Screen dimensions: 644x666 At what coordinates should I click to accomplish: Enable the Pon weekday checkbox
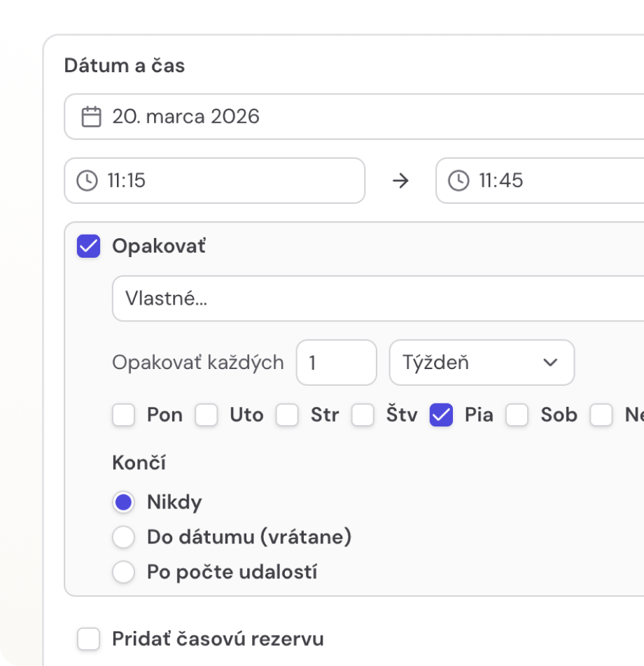point(124,415)
